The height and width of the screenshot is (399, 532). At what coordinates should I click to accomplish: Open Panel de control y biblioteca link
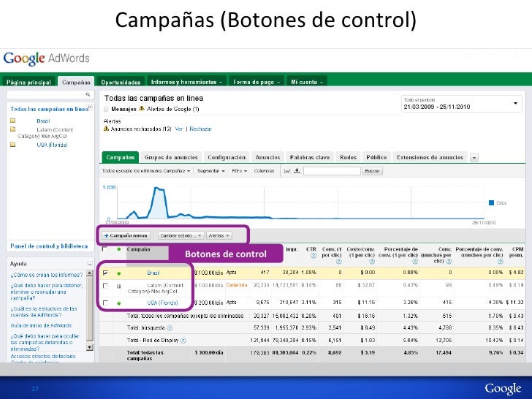[49, 246]
